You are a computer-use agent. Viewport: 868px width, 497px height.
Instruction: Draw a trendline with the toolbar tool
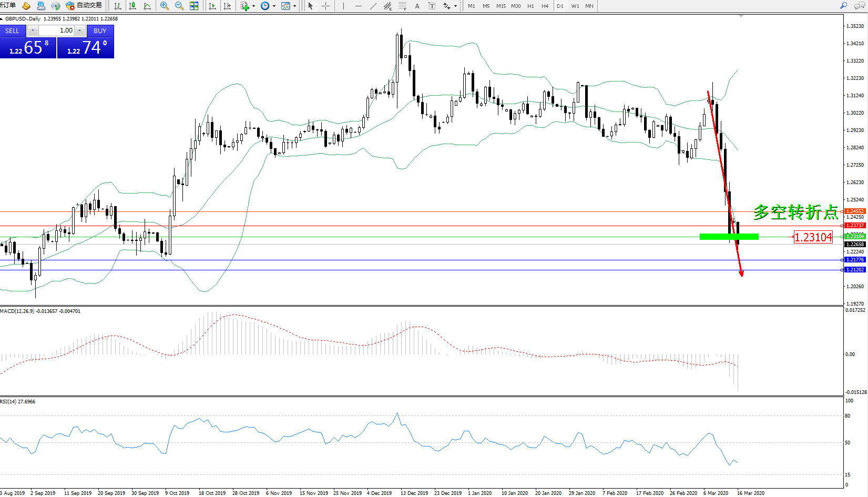pyautogui.click(x=373, y=6)
